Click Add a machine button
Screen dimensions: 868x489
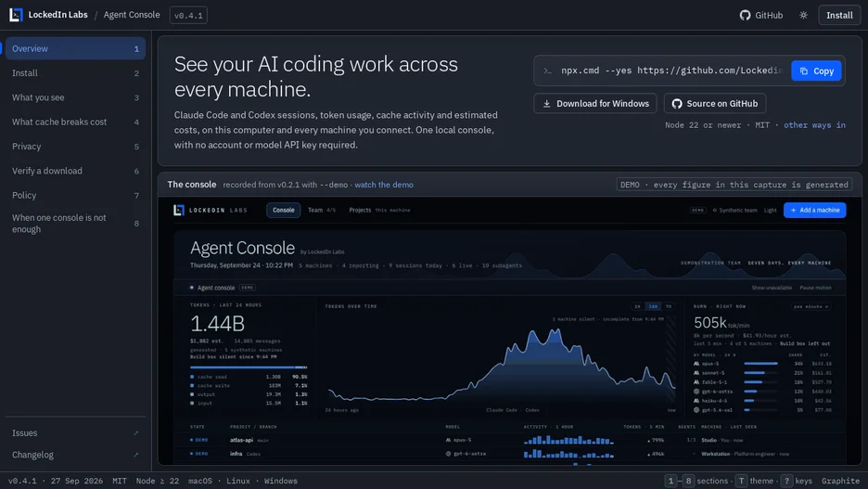815,210
